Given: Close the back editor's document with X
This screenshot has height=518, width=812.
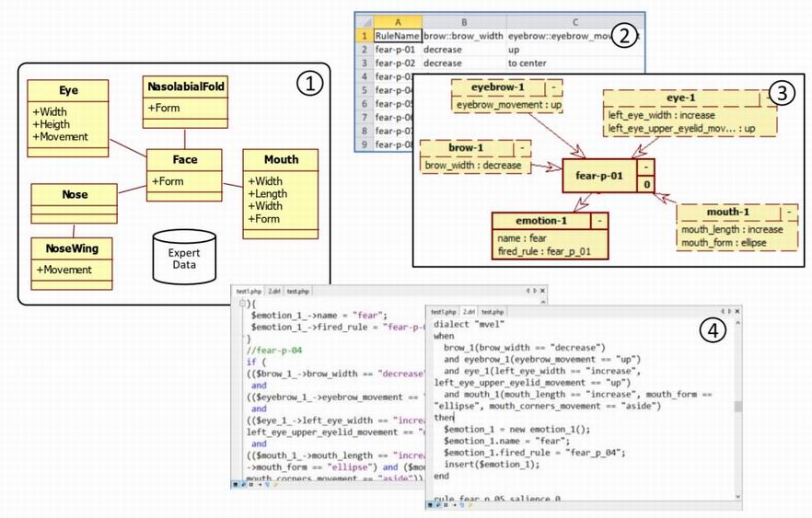Looking at the screenshot, I should (x=542, y=291).
